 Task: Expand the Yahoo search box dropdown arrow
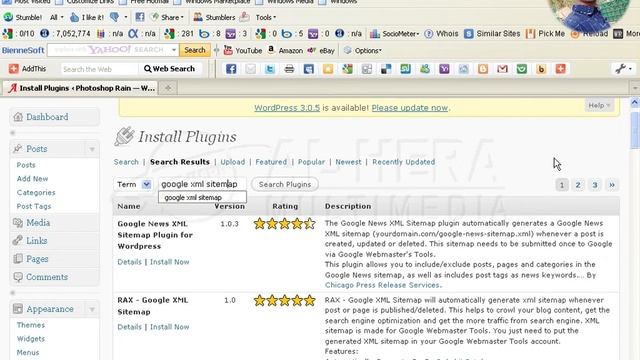point(174,50)
